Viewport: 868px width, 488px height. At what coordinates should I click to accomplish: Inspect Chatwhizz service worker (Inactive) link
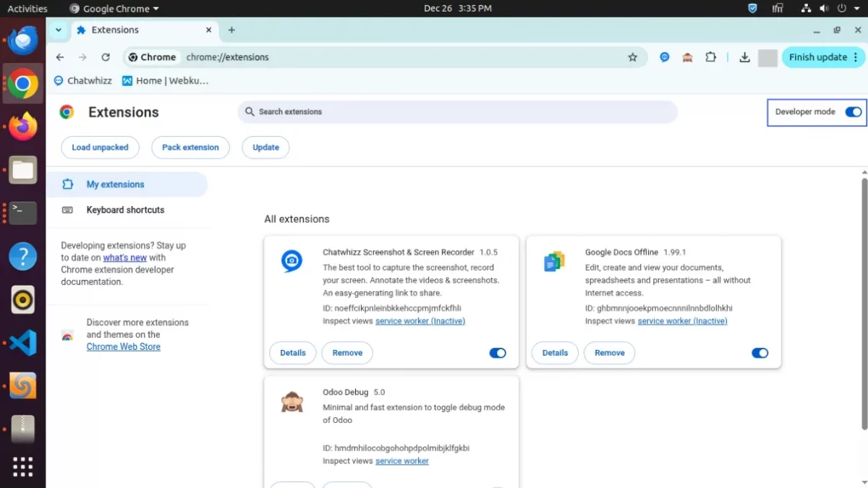pyautogui.click(x=420, y=321)
